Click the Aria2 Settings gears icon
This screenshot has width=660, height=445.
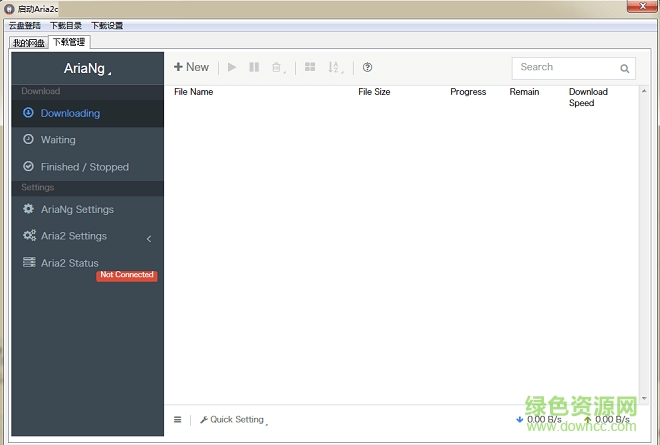(x=29, y=235)
